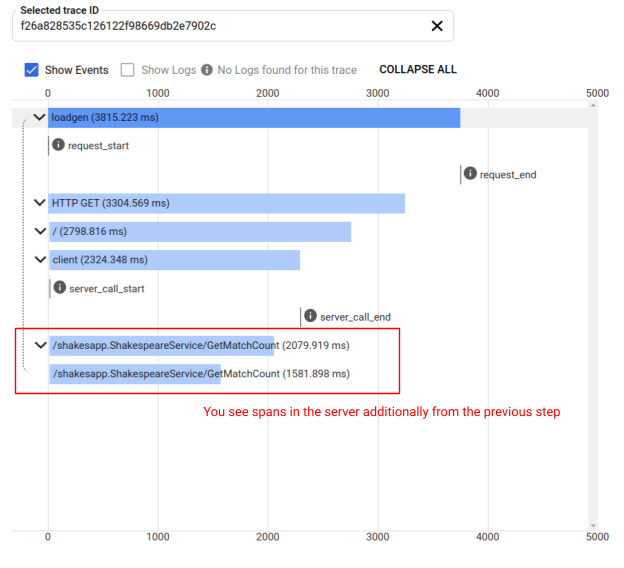Enable the Show Logs checkbox

128,70
